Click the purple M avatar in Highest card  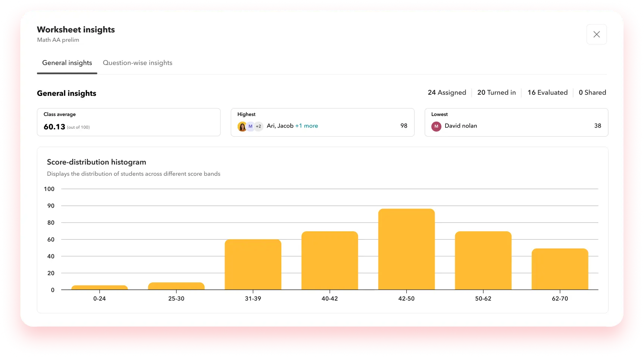250,126
